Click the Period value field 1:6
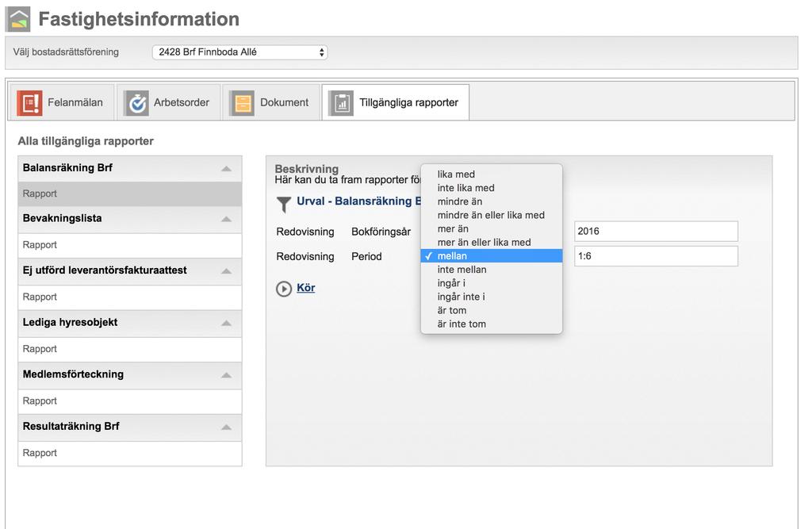812x529 pixels. pyautogui.click(x=656, y=256)
